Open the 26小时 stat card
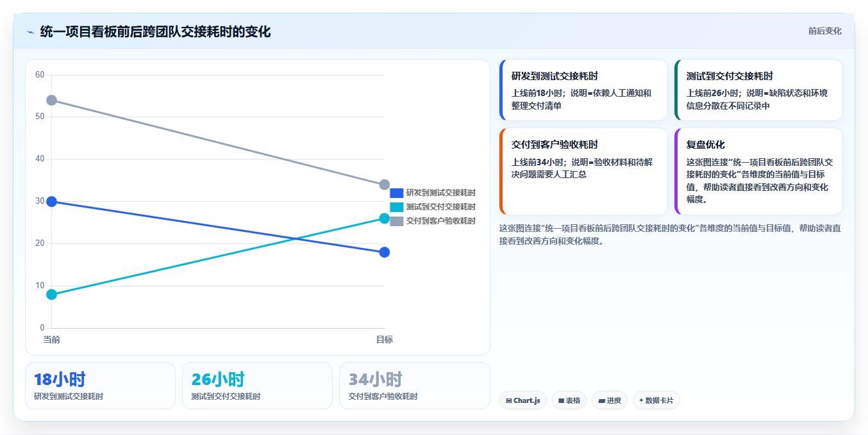 (x=257, y=386)
